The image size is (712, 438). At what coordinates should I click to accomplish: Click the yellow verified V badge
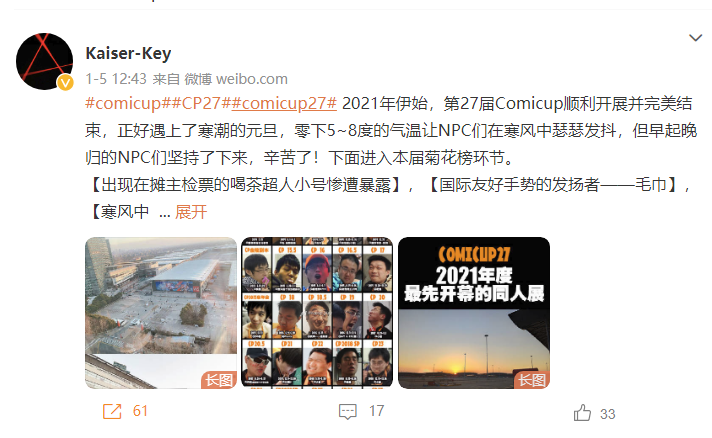pos(65,82)
